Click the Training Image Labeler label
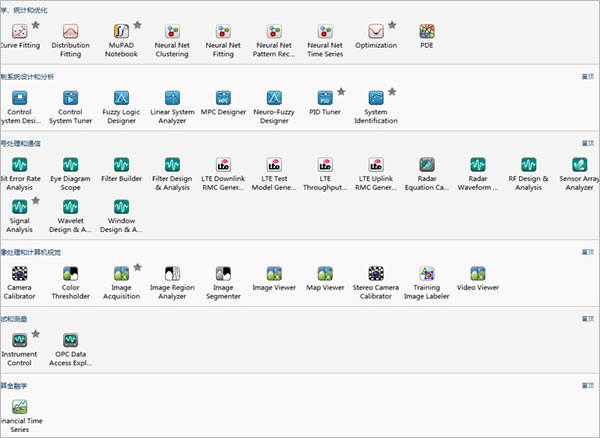This screenshot has width=600, height=438. point(427,293)
